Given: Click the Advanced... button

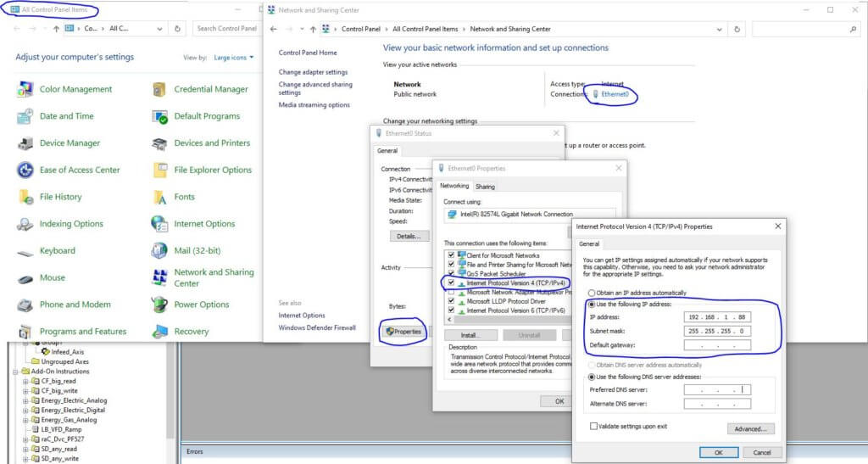Looking at the screenshot, I should [750, 429].
